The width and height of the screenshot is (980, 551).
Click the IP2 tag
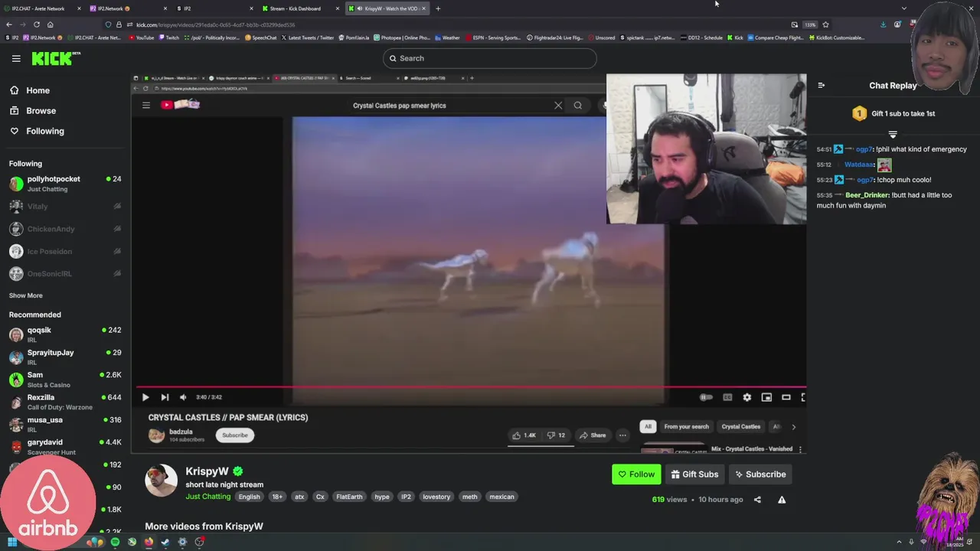point(407,497)
